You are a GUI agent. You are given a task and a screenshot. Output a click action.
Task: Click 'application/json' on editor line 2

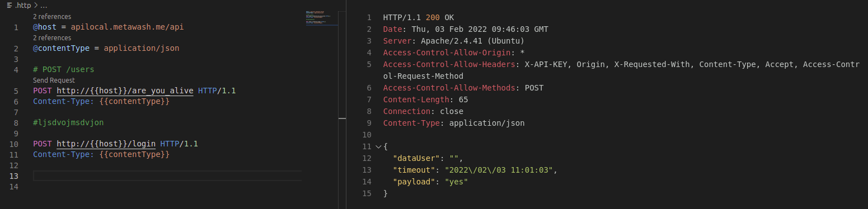pos(142,49)
